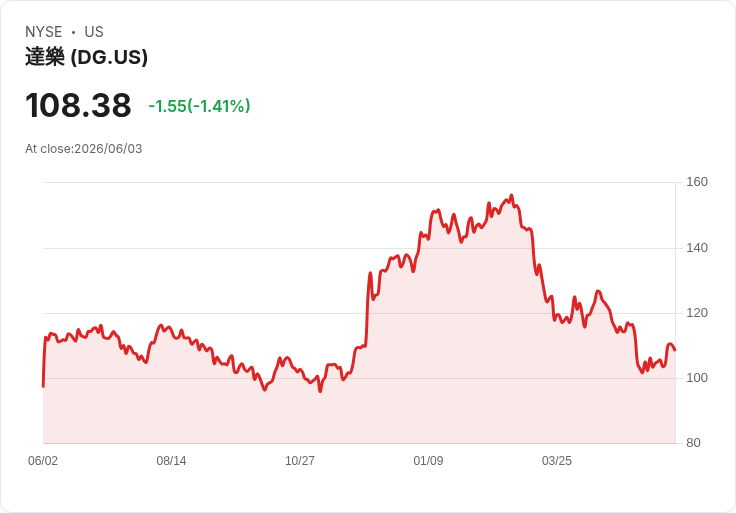This screenshot has width=736, height=513.
Task: Click the 10/27 date axis label
Action: pos(300,461)
